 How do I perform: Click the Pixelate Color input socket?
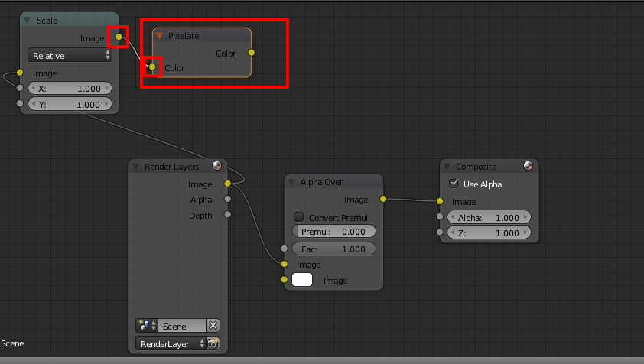[152, 67]
